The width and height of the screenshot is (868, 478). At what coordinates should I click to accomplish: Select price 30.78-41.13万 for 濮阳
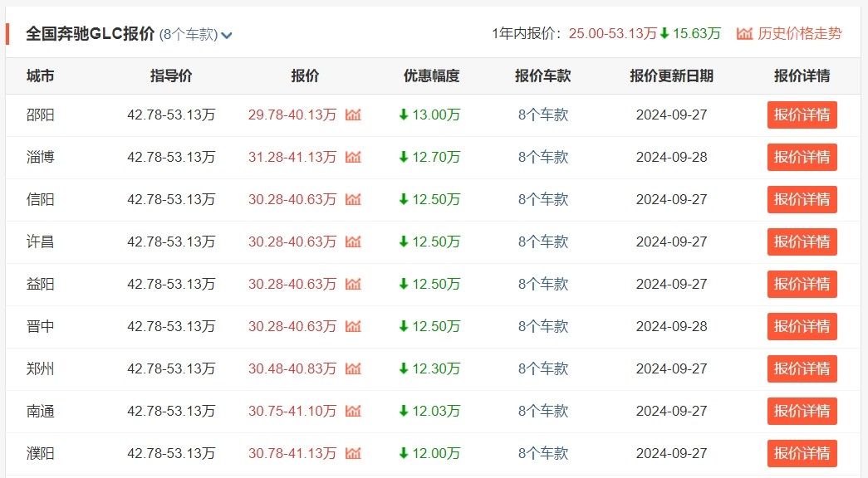(292, 453)
